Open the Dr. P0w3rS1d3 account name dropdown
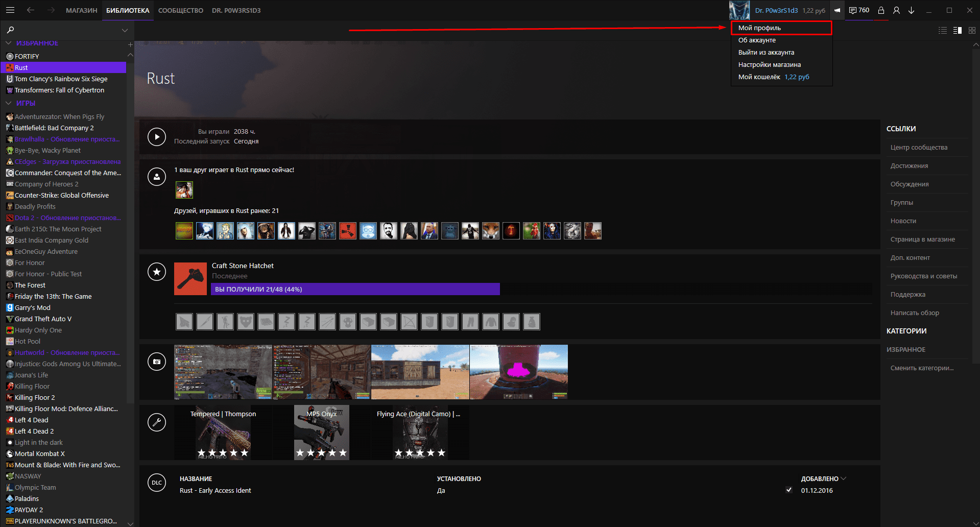This screenshot has width=980, height=527. [x=776, y=10]
